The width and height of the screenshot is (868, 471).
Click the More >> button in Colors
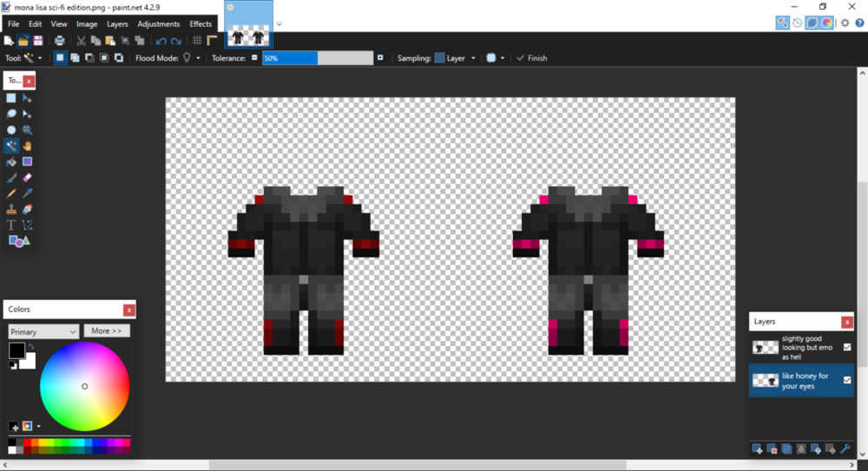point(107,330)
